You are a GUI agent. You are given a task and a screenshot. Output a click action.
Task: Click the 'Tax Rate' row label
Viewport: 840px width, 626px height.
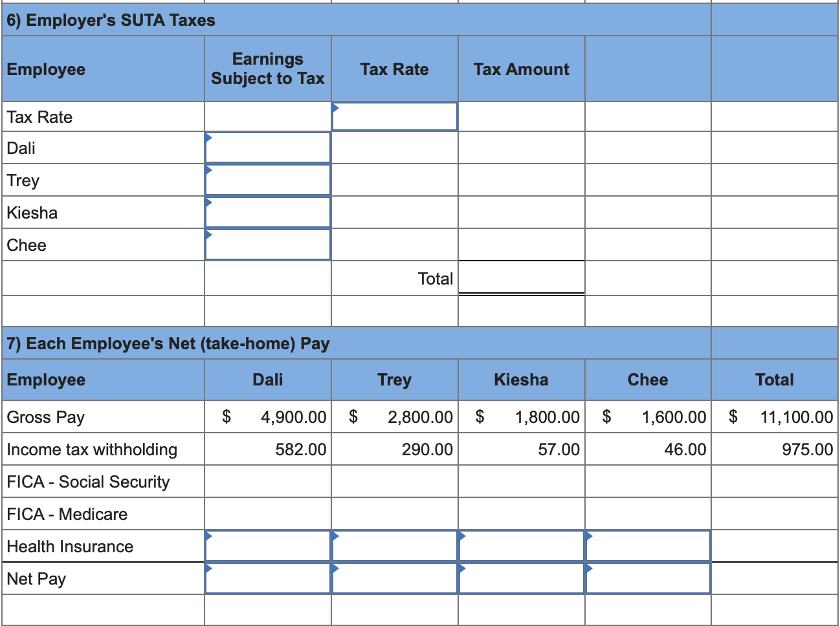(39, 117)
